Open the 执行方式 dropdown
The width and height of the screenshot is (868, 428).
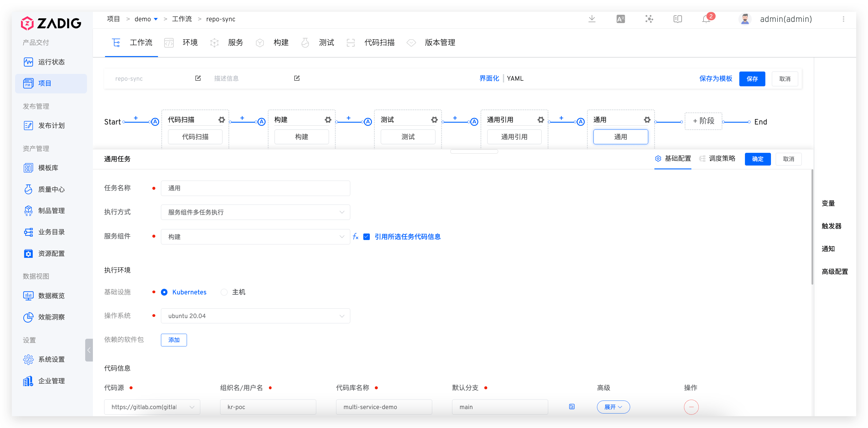(x=255, y=212)
